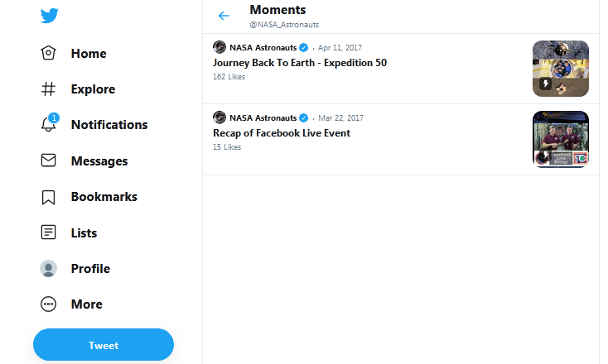Open the Profile avatar icon
This screenshot has height=364, width=608.
pyautogui.click(x=49, y=268)
